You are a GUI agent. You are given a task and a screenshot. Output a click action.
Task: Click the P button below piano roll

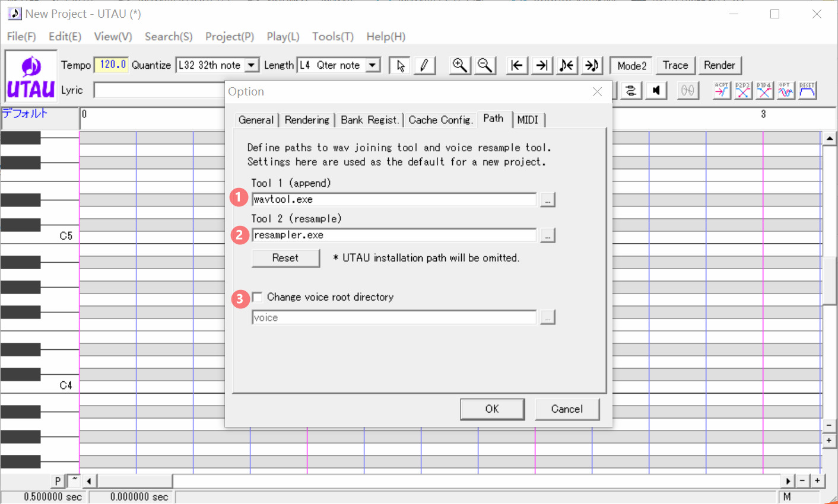pos(58,481)
